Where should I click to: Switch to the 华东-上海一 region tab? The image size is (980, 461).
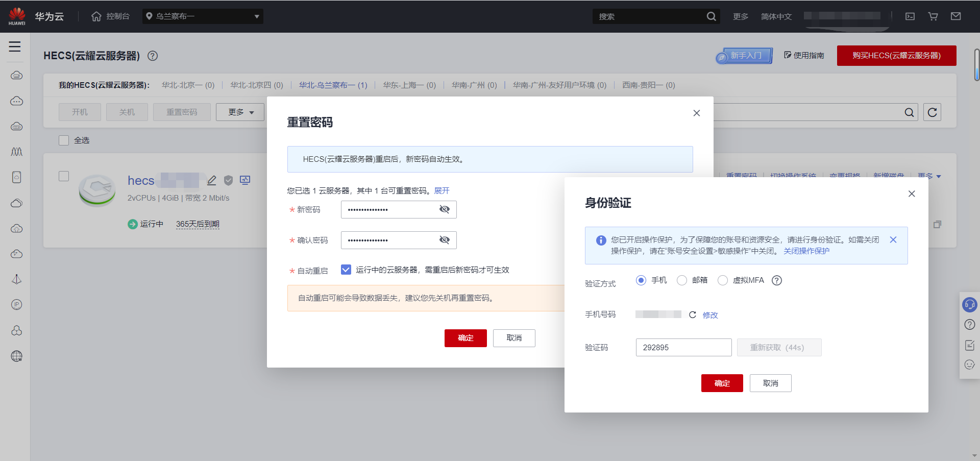click(409, 85)
